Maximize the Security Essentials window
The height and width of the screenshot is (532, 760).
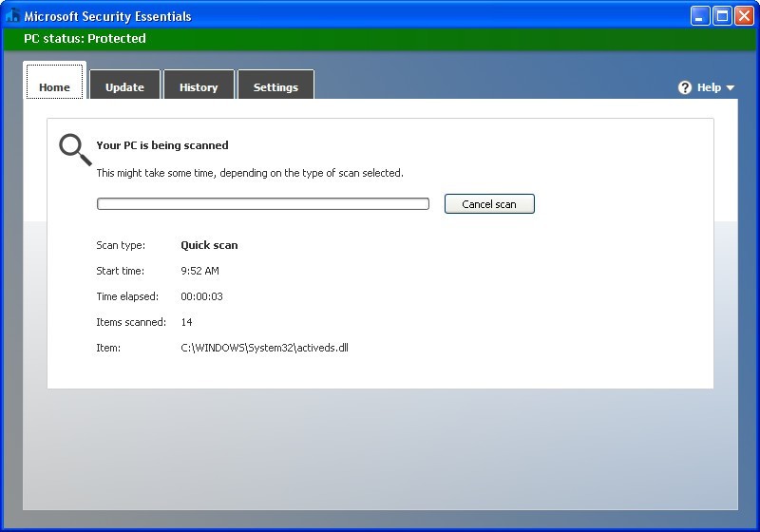pyautogui.click(x=722, y=16)
